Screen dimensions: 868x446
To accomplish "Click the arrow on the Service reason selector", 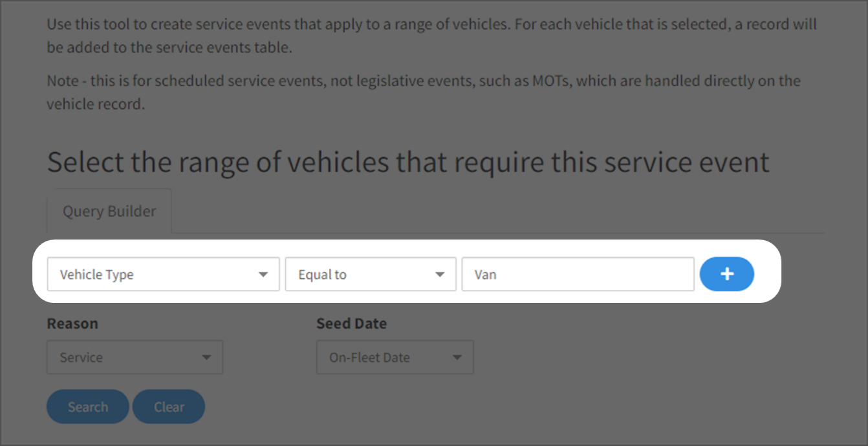I will point(206,357).
